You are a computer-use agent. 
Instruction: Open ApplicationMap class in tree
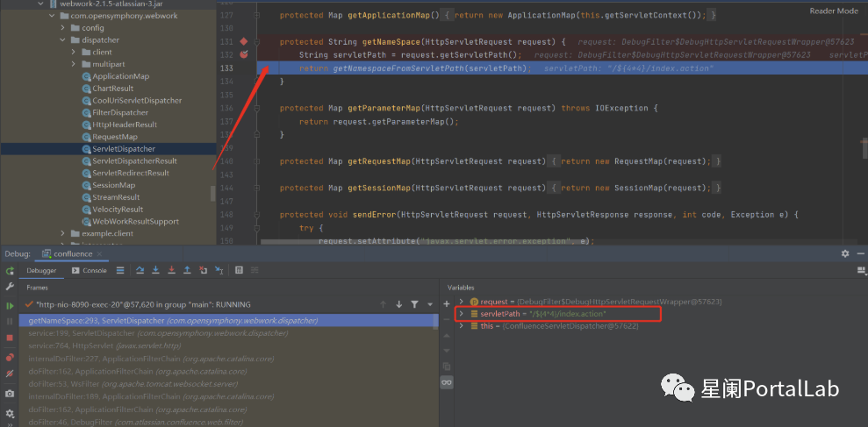(115, 76)
